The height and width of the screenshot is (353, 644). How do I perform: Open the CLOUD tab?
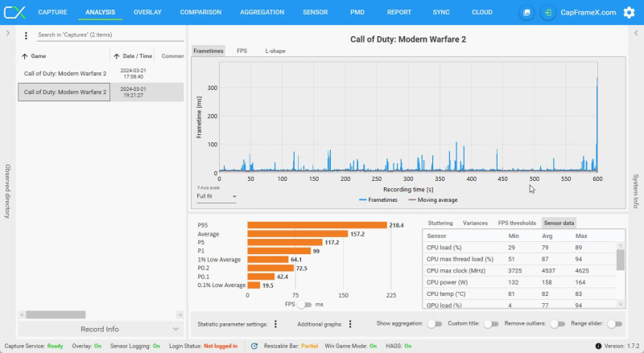click(482, 12)
